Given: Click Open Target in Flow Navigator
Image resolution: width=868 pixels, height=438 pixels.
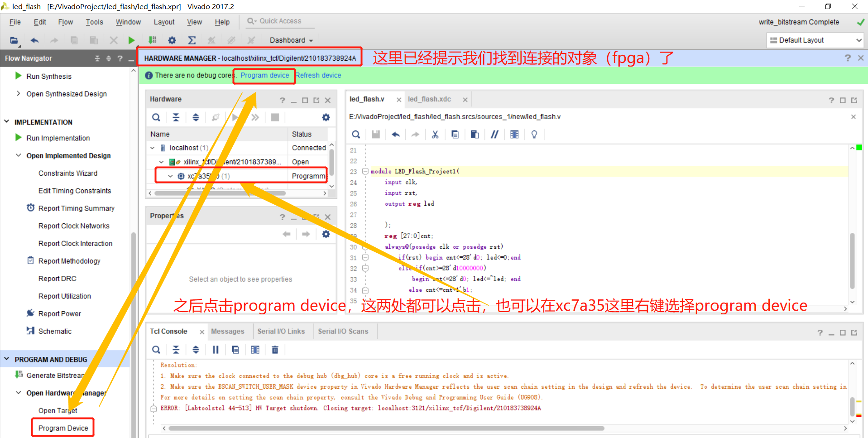Looking at the screenshot, I should pyautogui.click(x=58, y=410).
